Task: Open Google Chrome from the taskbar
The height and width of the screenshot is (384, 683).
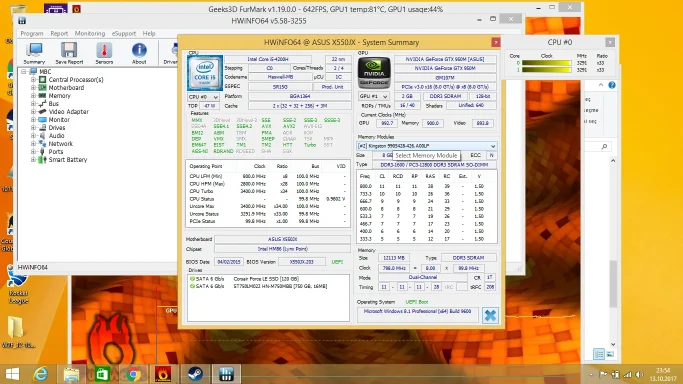Action: click(x=133, y=374)
